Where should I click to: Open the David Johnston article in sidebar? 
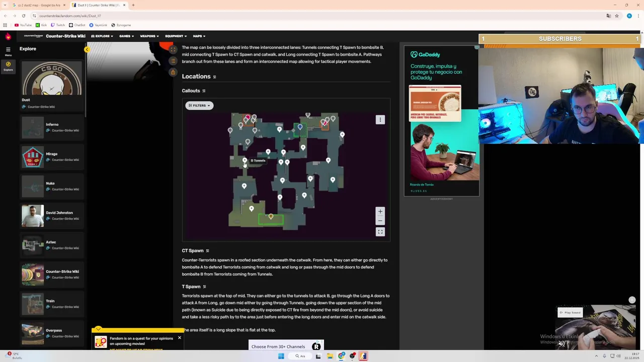(x=51, y=215)
